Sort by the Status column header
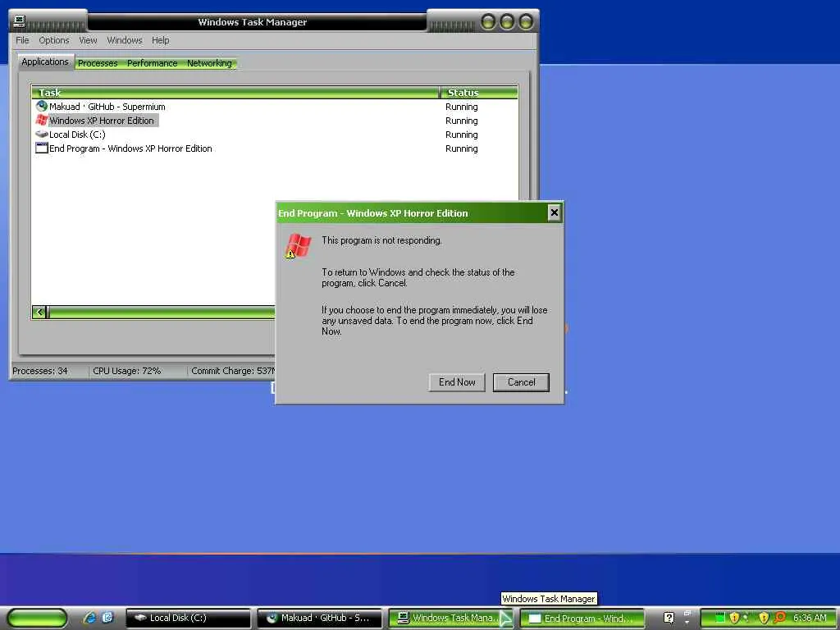 479,92
